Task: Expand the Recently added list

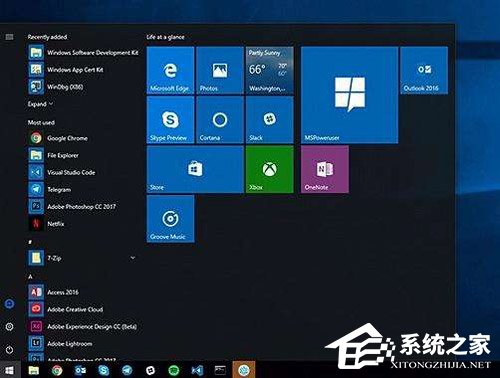Action: pos(40,104)
